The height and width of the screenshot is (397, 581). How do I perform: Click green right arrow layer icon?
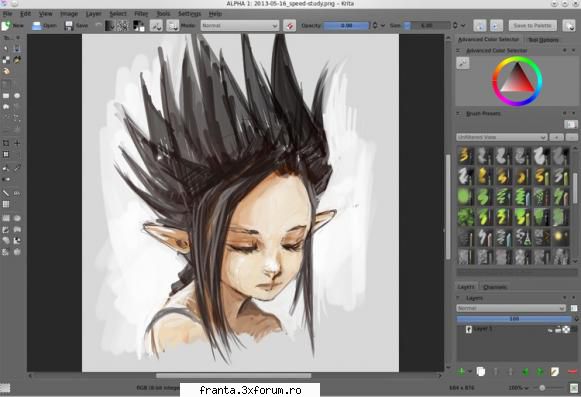[x=540, y=371]
